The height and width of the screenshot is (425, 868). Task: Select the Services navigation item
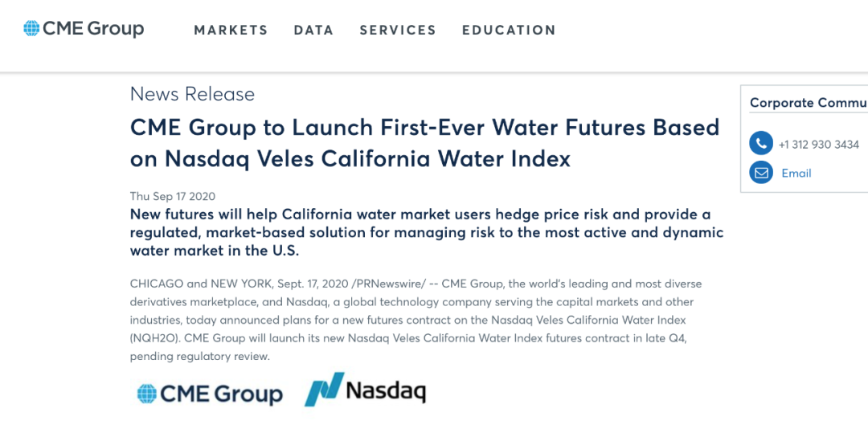pos(398,31)
